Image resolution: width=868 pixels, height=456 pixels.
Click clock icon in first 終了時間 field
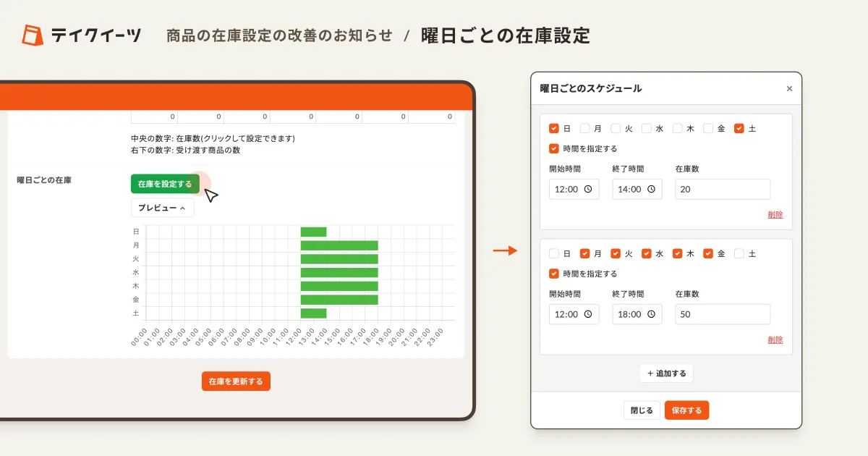pyautogui.click(x=651, y=190)
